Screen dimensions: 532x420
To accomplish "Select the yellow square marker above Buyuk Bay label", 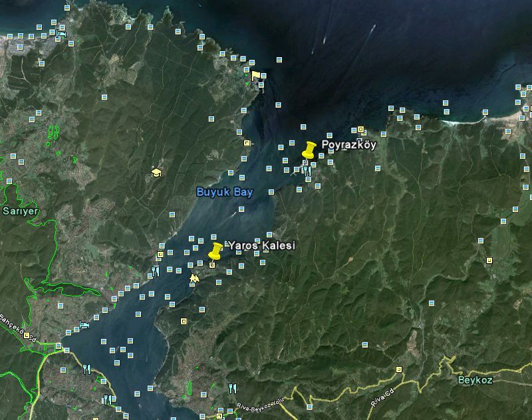I will [x=247, y=143].
